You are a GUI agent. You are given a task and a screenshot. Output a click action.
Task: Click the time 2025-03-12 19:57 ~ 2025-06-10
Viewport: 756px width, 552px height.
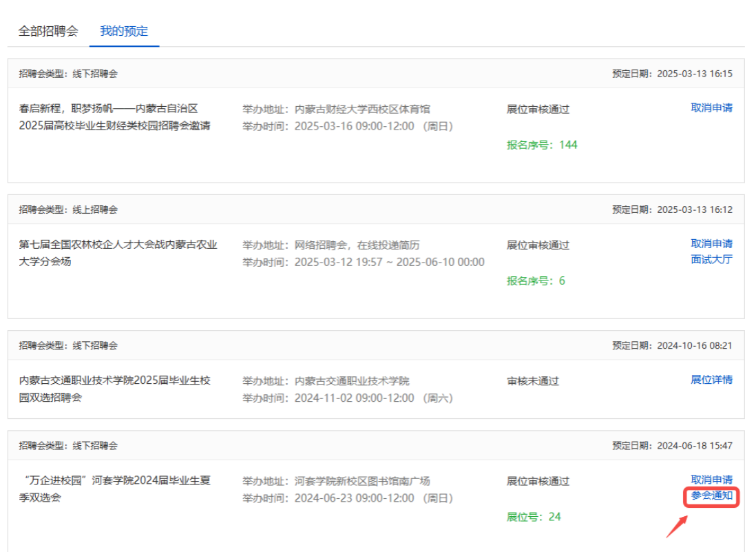pos(389,262)
